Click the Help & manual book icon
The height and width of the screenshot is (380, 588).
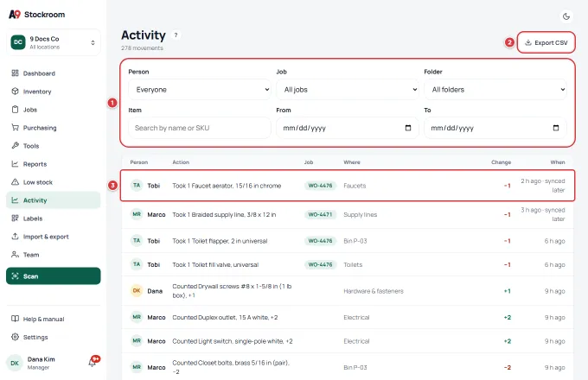pos(15,319)
